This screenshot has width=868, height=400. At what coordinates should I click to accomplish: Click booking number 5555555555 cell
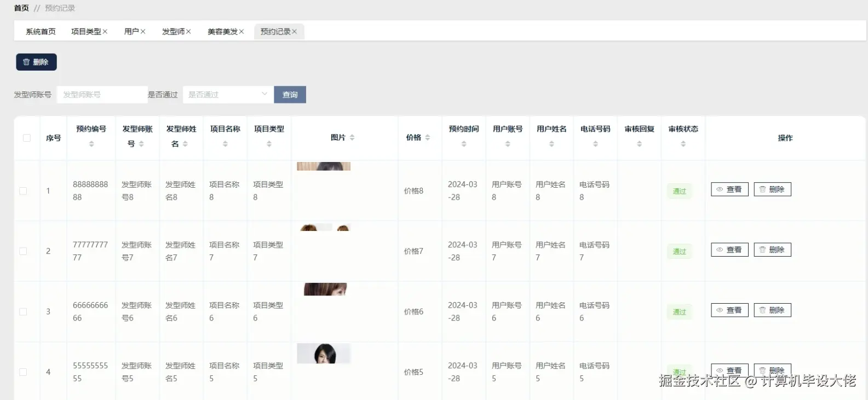pyautogui.click(x=90, y=372)
